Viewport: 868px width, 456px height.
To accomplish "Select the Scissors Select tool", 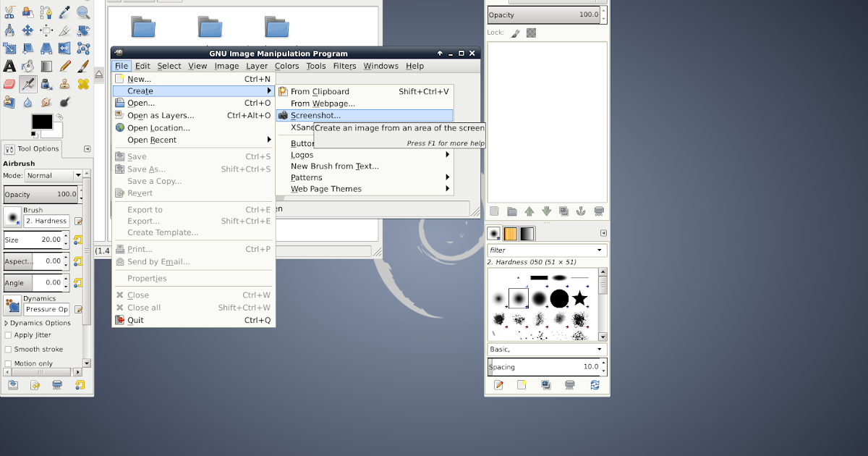I will click(9, 12).
